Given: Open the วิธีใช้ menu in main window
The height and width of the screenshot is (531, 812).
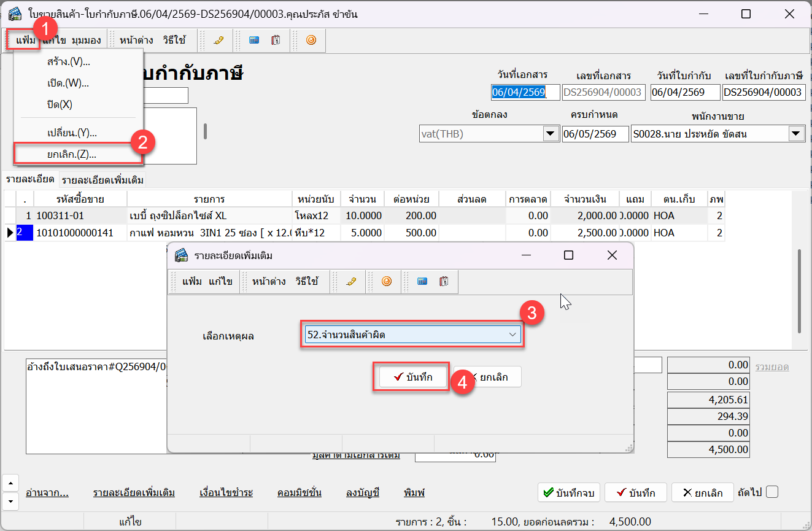Looking at the screenshot, I should (x=174, y=41).
